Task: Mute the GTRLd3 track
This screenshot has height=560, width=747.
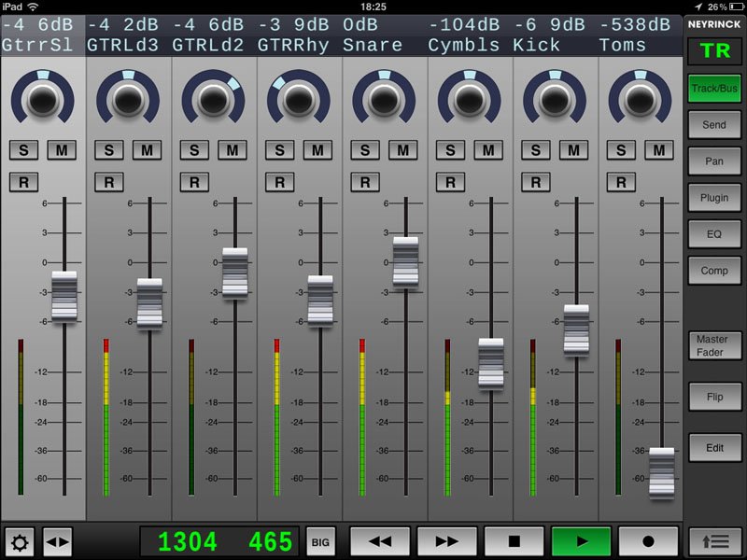Action: click(x=148, y=150)
